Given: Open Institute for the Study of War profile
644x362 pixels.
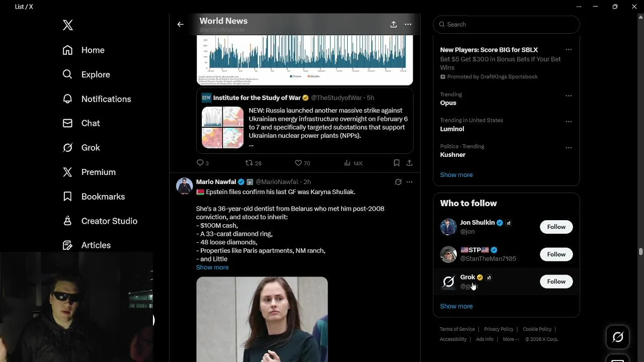Looking at the screenshot, I should [x=257, y=98].
